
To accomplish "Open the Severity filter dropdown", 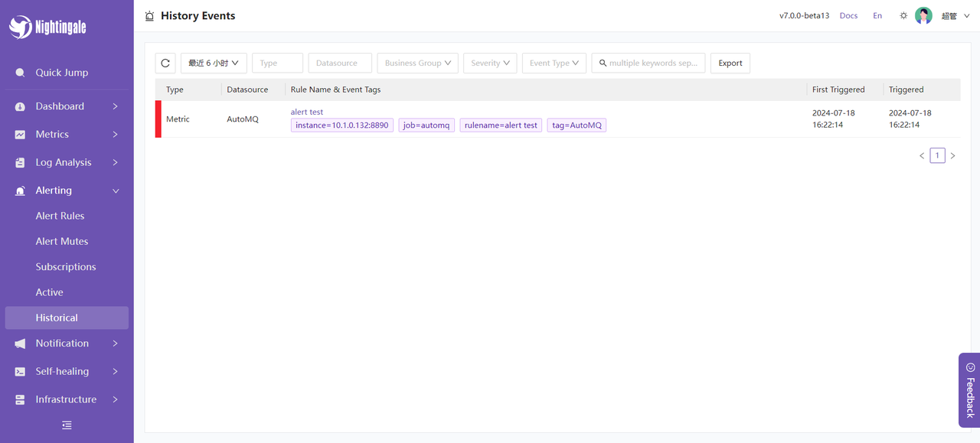I will [490, 63].
